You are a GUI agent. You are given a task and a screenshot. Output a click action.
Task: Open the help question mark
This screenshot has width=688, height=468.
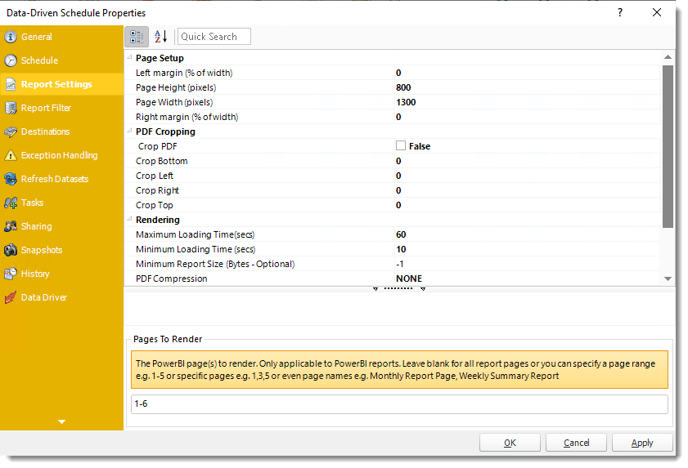[620, 12]
